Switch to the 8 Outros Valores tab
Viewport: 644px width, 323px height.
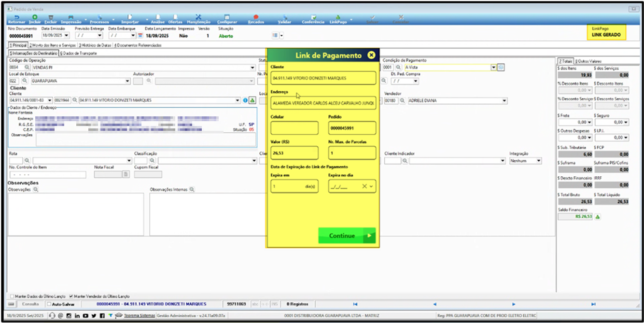[588, 61]
